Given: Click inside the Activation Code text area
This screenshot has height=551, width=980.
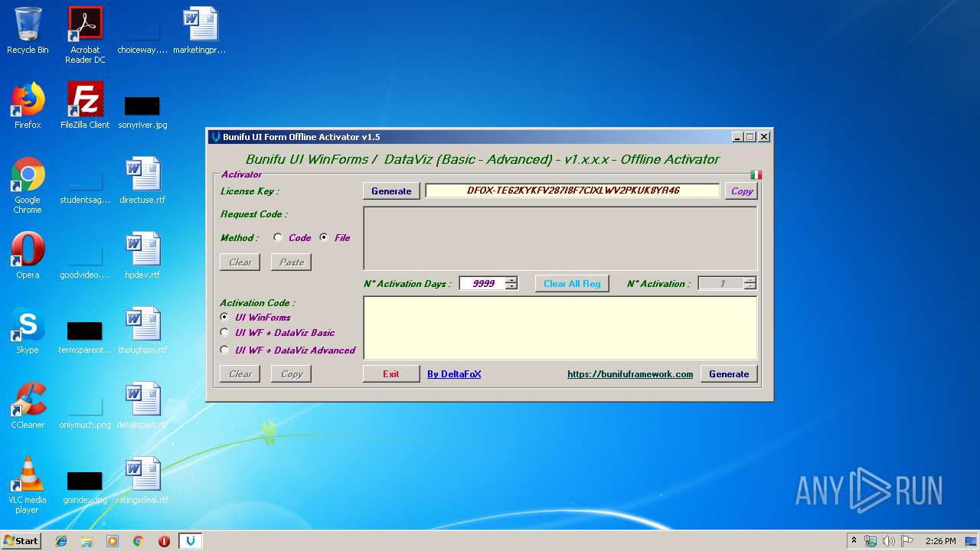Looking at the screenshot, I should (560, 328).
